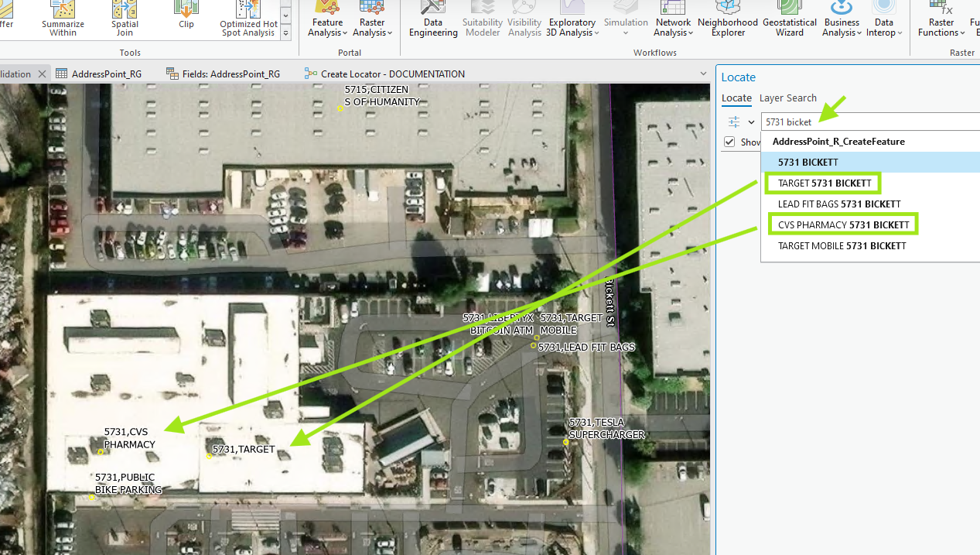The image size is (980, 555).
Task: Click the 'Bickett St' street label
Action: point(610,301)
